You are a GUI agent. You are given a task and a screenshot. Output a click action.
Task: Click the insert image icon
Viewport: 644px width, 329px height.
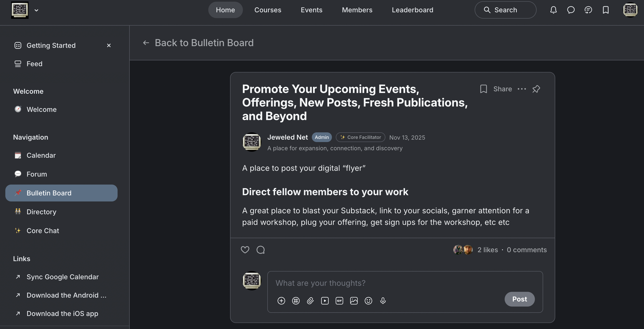pyautogui.click(x=354, y=301)
